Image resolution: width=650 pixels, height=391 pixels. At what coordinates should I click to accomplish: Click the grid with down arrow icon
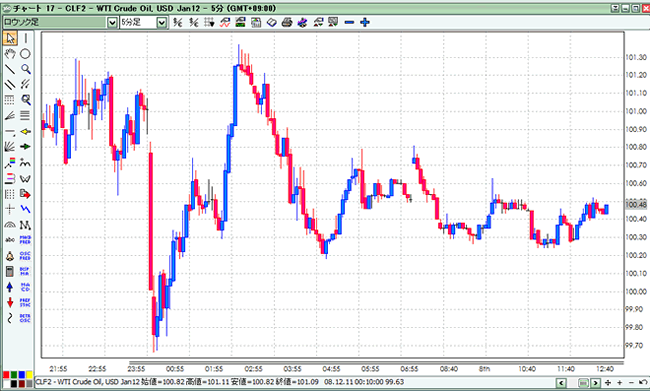209,22
